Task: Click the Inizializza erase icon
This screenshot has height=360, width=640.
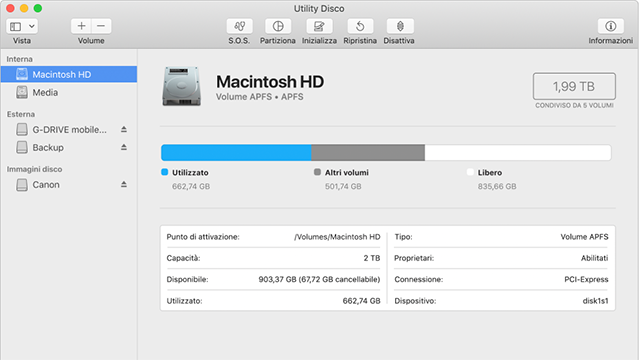Action: (319, 27)
